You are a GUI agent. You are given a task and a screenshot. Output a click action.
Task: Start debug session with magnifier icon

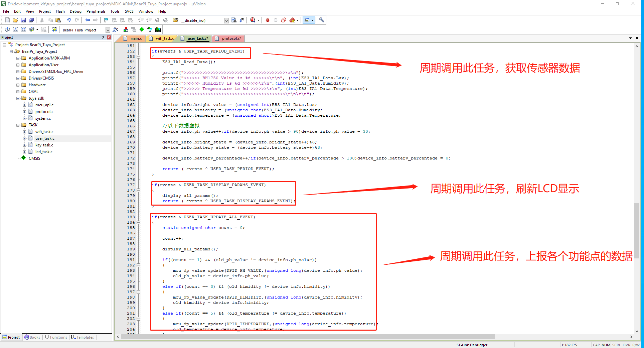pyautogui.click(x=253, y=20)
